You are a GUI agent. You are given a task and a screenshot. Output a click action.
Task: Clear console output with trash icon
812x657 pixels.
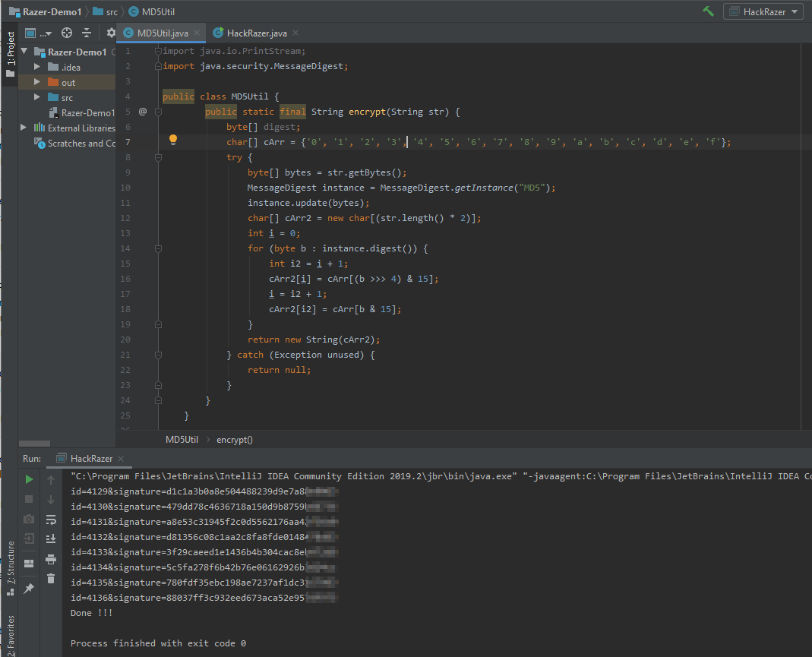[x=51, y=579]
